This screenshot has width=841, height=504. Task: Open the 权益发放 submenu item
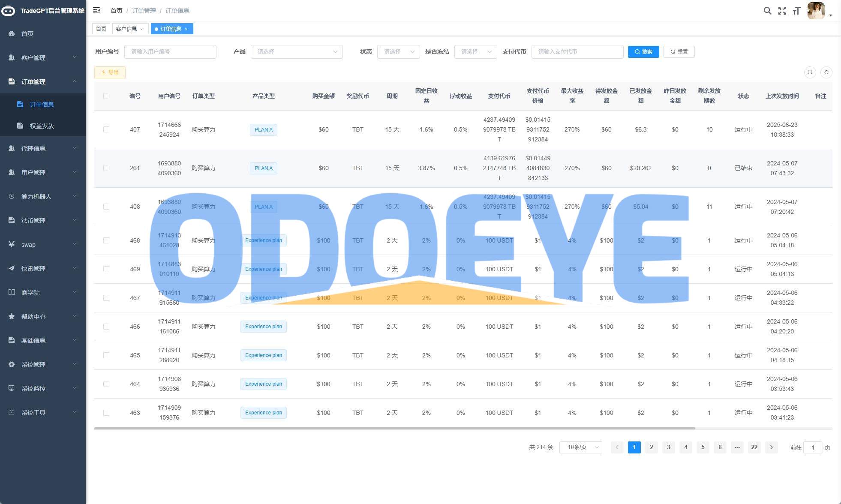[x=42, y=126]
